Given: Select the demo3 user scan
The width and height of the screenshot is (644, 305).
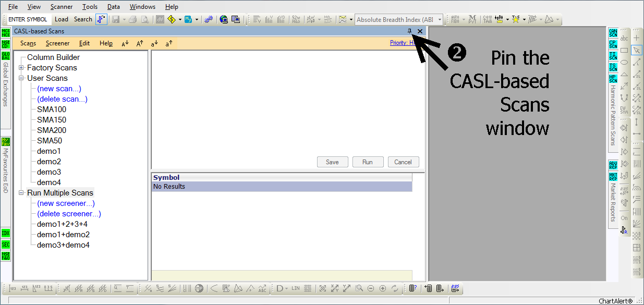Looking at the screenshot, I should 49,172.
